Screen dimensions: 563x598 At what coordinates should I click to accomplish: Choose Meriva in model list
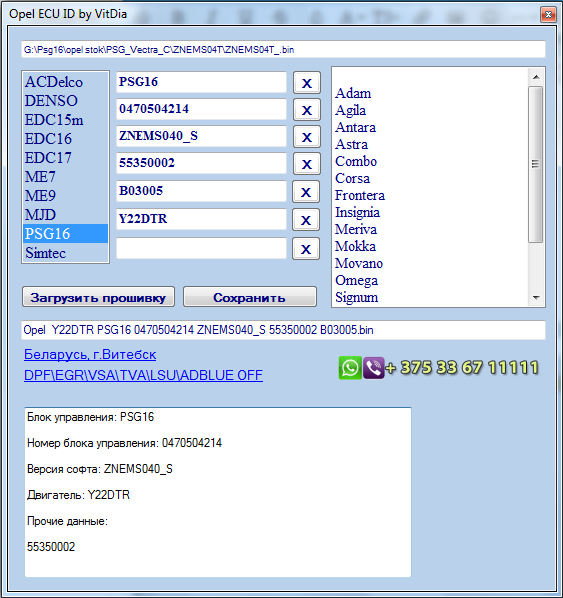(x=356, y=229)
